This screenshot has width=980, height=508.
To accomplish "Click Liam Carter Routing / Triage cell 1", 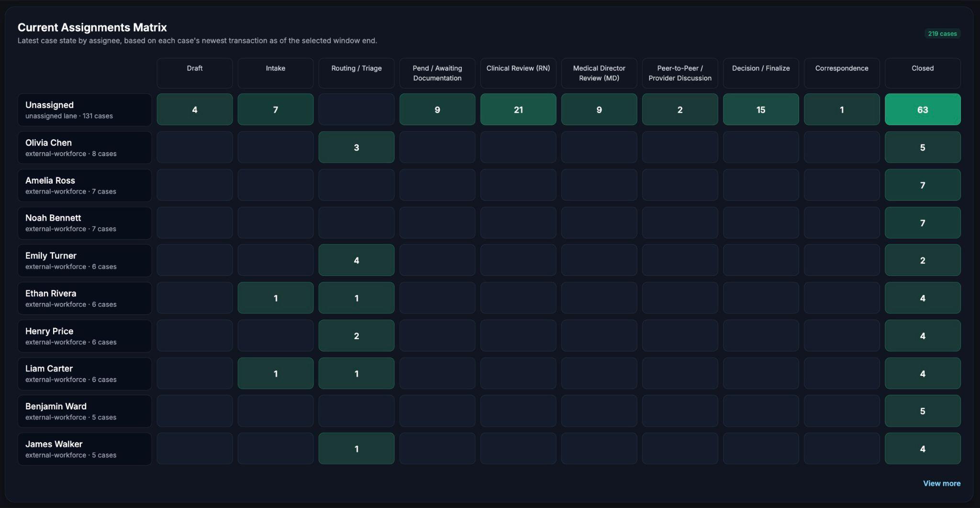I will pyautogui.click(x=356, y=374).
